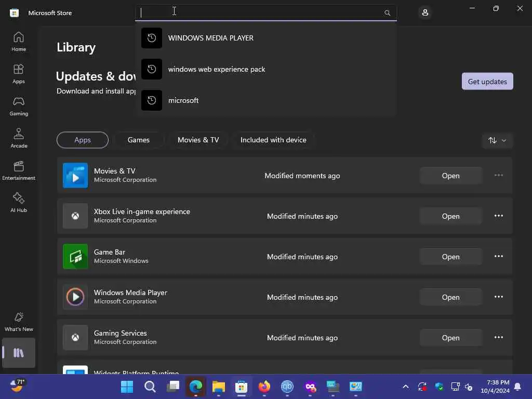532x399 pixels.
Task: Open File Explorer from the taskbar
Action: [219, 387]
